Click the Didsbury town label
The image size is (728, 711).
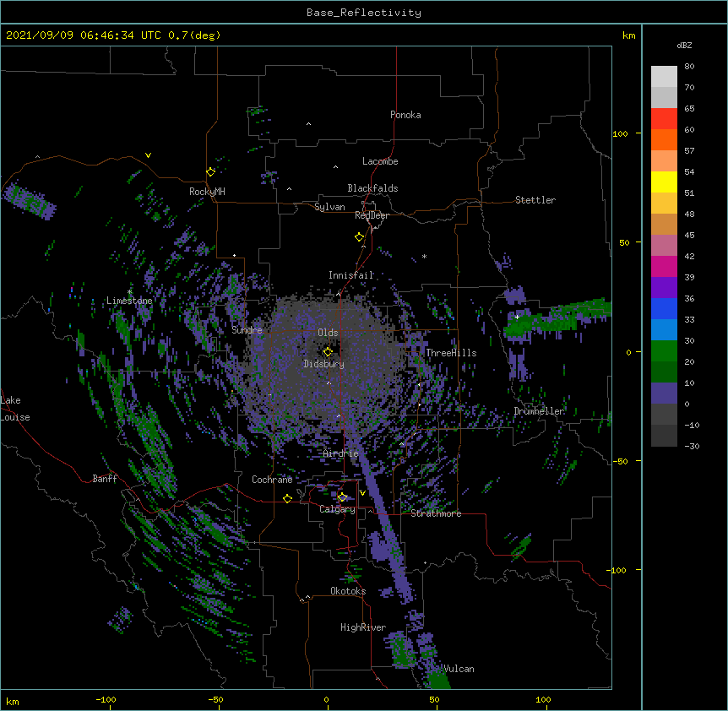(x=323, y=364)
